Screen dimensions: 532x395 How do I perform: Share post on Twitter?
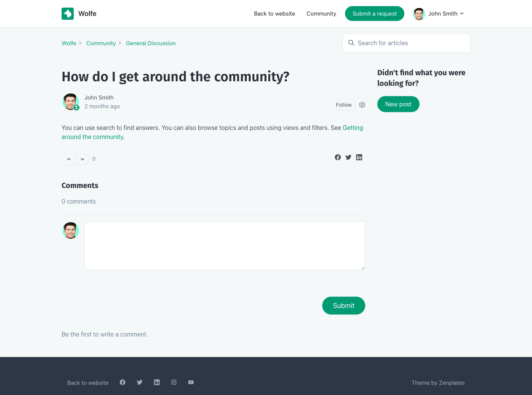pos(348,157)
